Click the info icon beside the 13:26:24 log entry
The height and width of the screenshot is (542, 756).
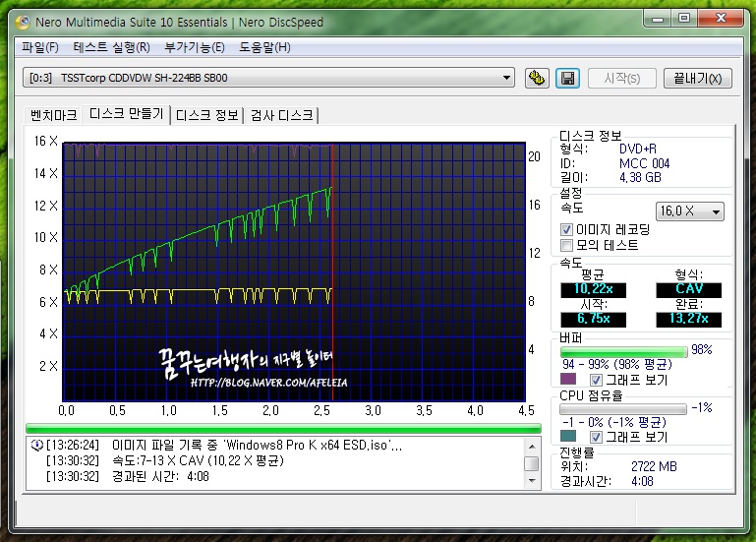coord(36,445)
